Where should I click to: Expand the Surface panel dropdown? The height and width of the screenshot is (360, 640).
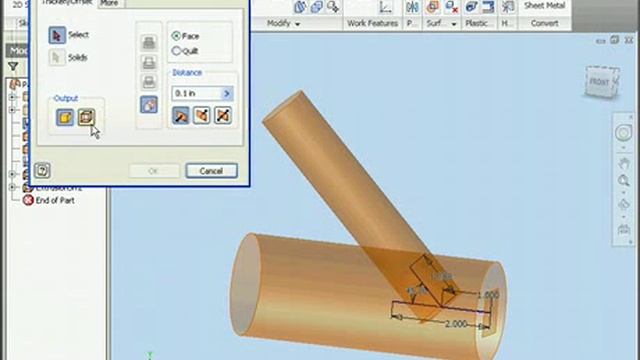[x=453, y=24]
